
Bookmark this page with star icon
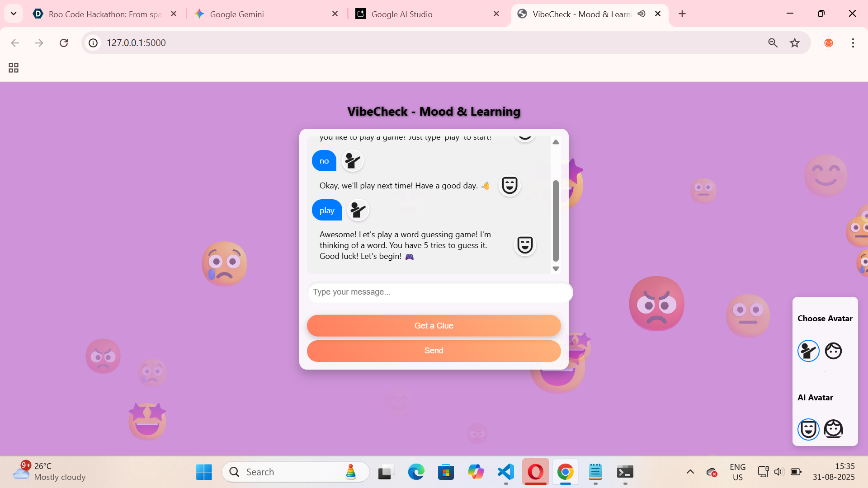coord(795,43)
